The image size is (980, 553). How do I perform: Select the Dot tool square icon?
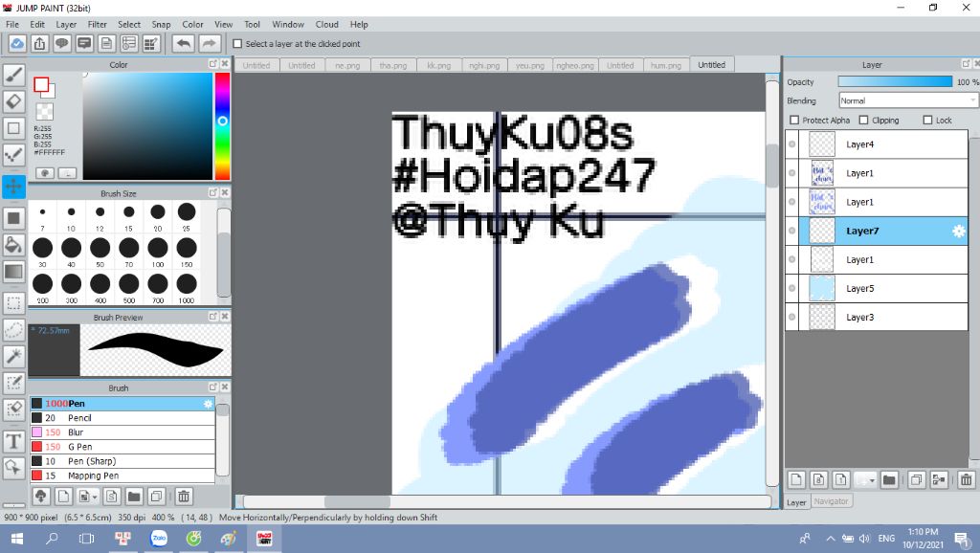[13, 128]
